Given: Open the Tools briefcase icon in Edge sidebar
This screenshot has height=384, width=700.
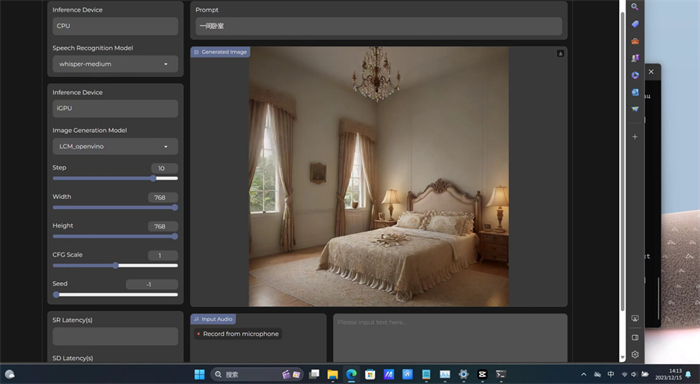Looking at the screenshot, I should pyautogui.click(x=635, y=41).
